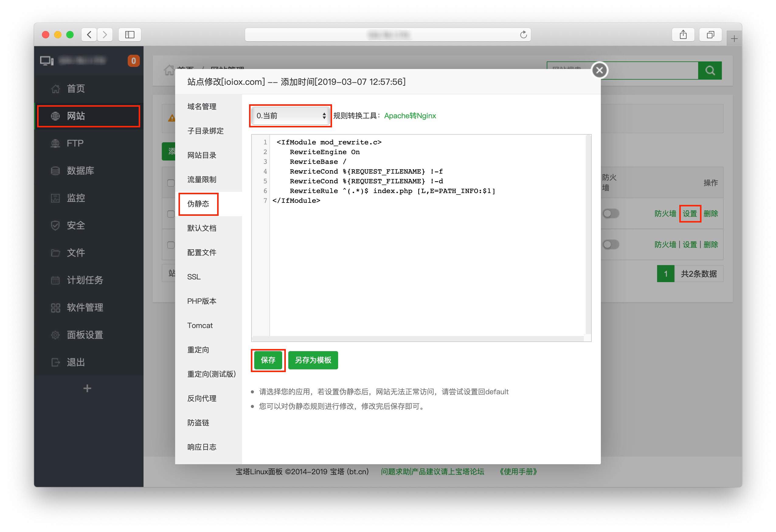776x532 pixels.
Task: Select the 子目录绑定 tab
Action: tap(208, 131)
